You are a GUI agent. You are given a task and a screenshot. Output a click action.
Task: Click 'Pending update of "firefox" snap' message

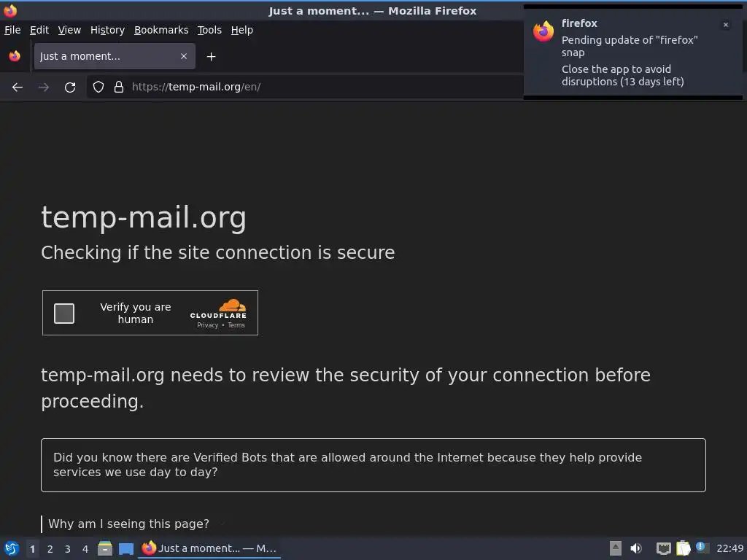tap(630, 46)
